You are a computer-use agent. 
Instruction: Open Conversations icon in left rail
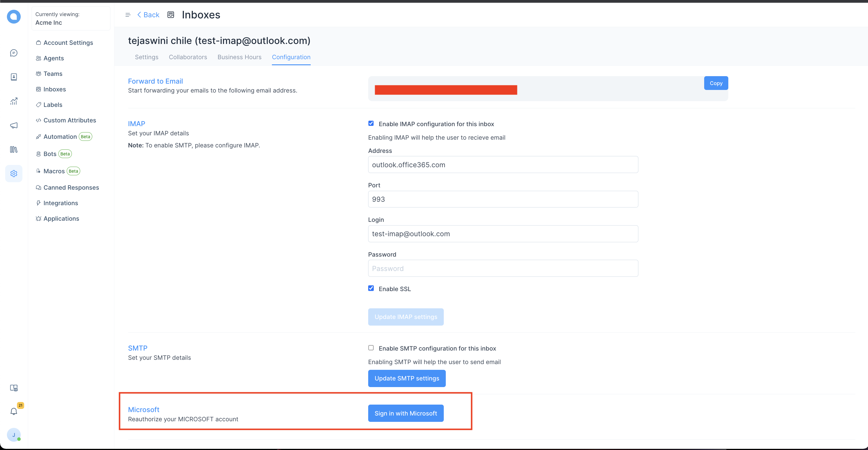(x=14, y=53)
